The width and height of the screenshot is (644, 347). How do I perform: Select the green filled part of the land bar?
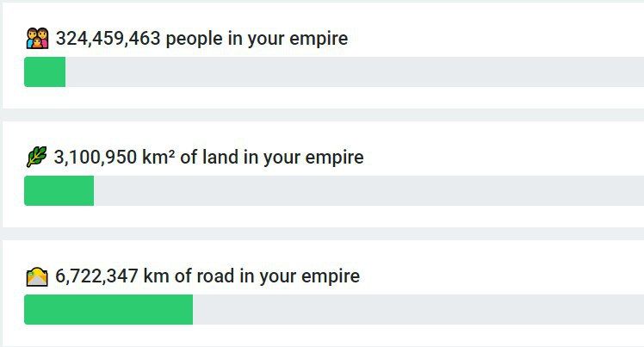(59, 190)
